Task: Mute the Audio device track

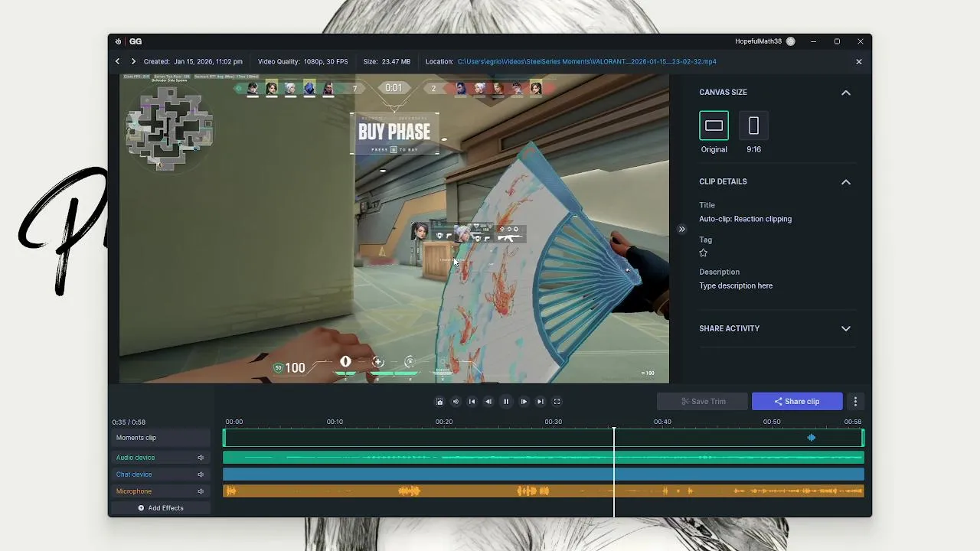Action: tap(201, 458)
